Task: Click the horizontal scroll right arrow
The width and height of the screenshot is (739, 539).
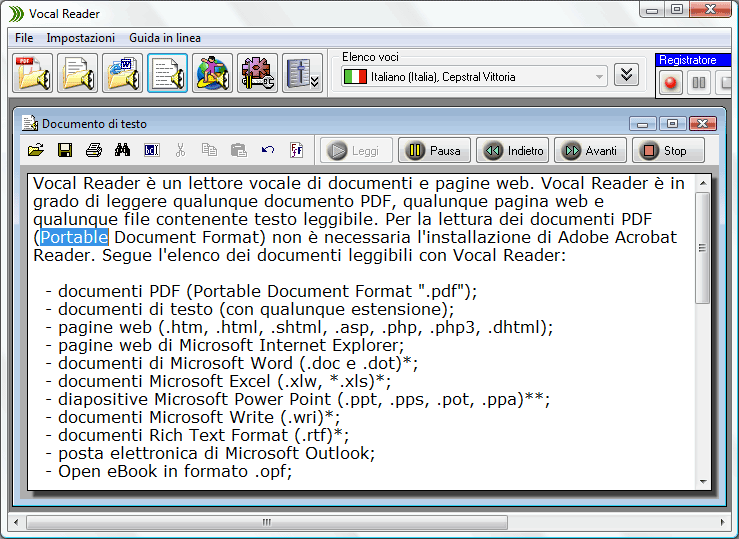Action: [x=722, y=522]
